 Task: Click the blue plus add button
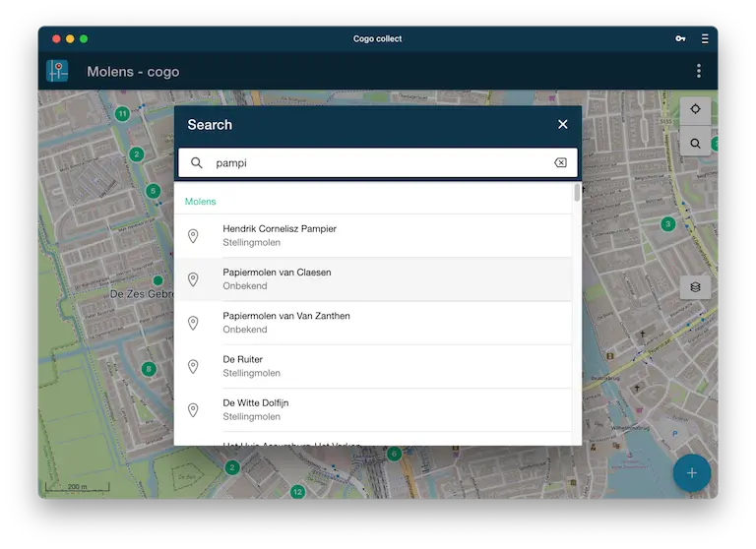(x=692, y=473)
